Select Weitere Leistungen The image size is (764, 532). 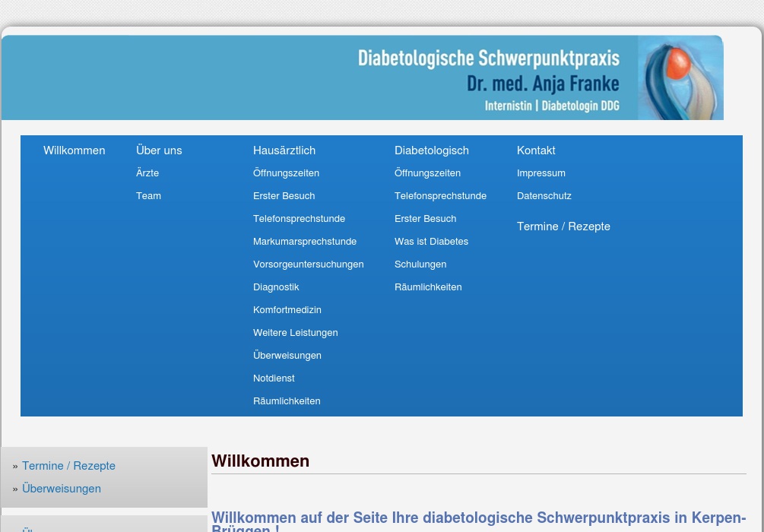tap(295, 333)
